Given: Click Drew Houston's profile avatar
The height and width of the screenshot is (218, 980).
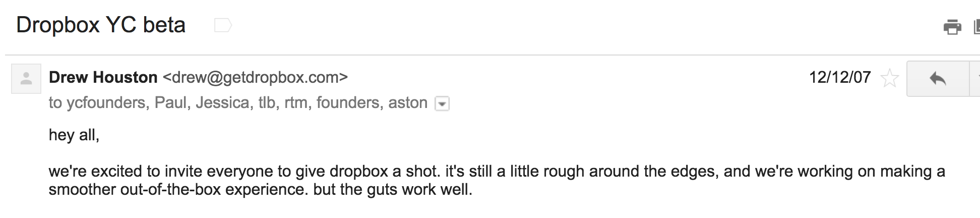Looking at the screenshot, I should (x=26, y=79).
